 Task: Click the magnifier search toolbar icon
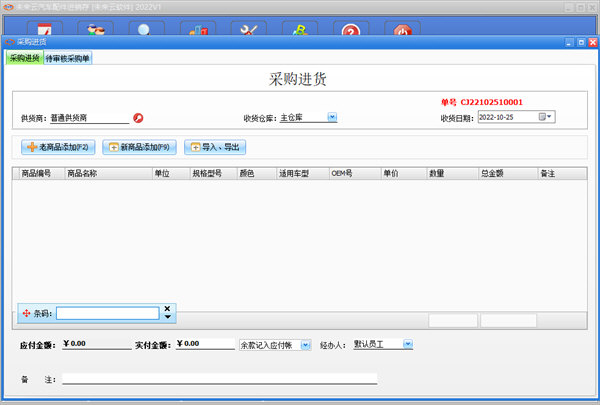click(146, 28)
